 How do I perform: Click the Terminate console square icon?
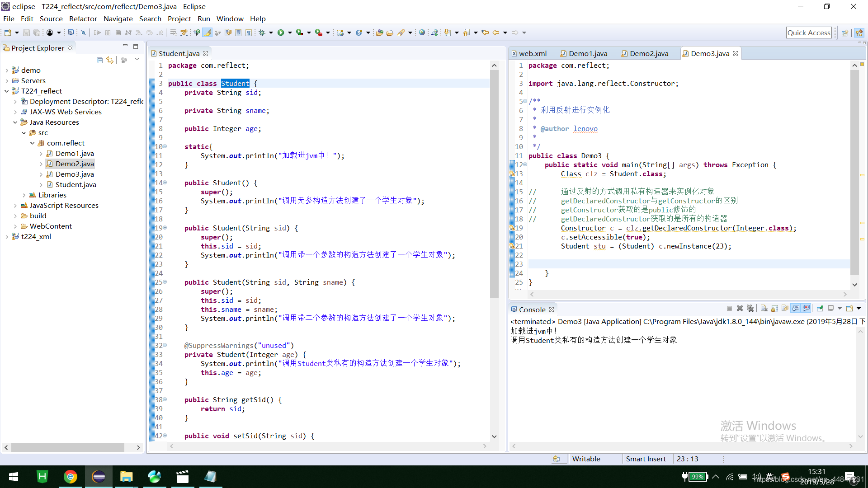[729, 309]
